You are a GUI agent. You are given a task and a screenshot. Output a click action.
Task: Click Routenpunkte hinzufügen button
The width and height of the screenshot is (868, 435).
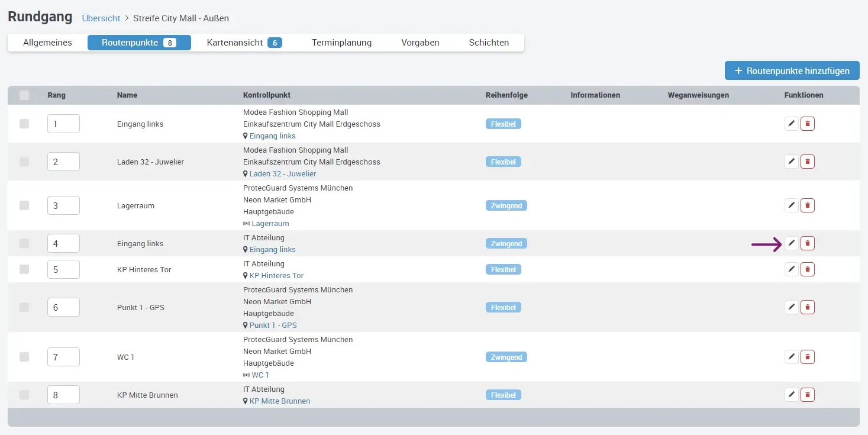pyautogui.click(x=792, y=70)
